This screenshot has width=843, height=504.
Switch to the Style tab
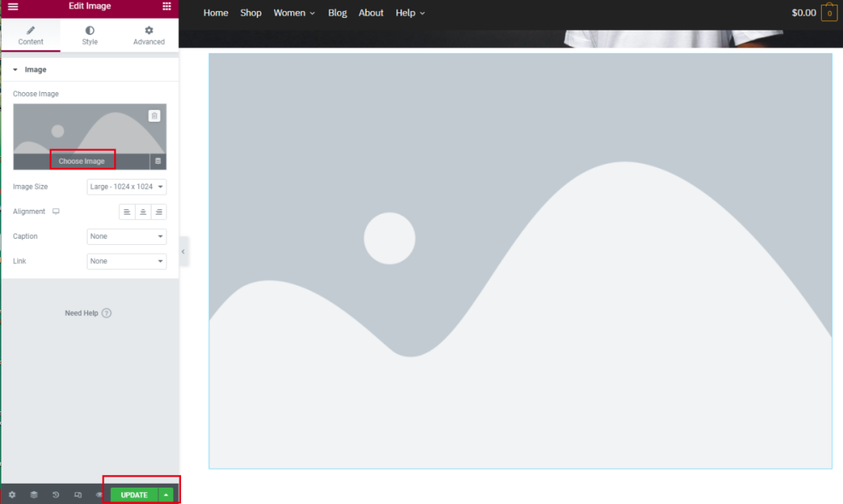click(90, 36)
